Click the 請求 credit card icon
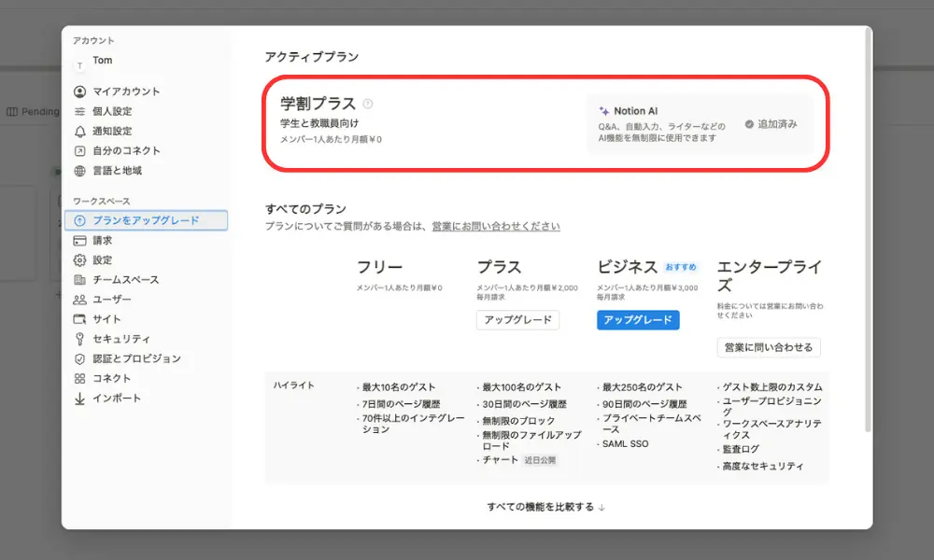Viewport: 934px width, 560px height. (x=79, y=241)
